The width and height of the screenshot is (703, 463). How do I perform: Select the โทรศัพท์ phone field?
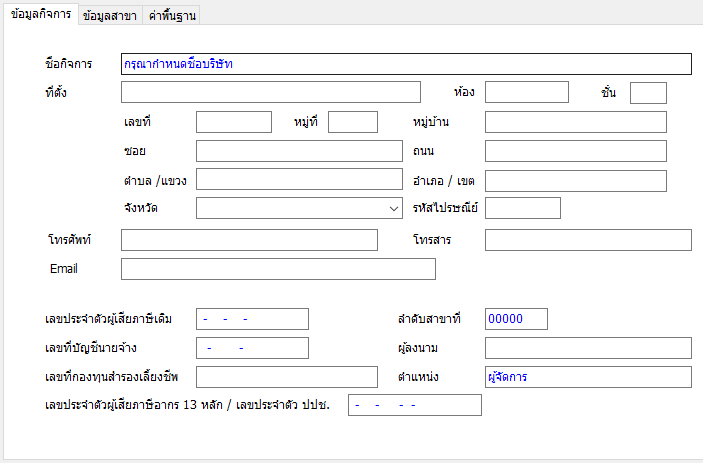click(x=249, y=240)
